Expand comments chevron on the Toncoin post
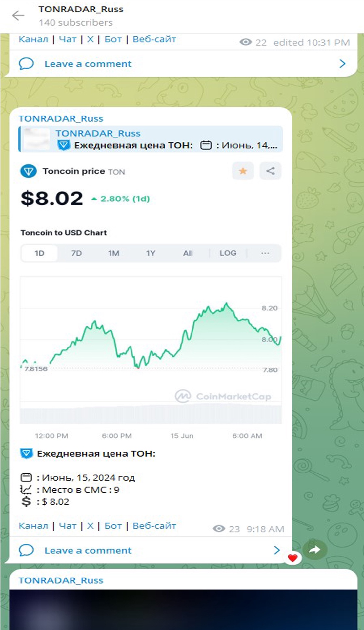 click(277, 550)
